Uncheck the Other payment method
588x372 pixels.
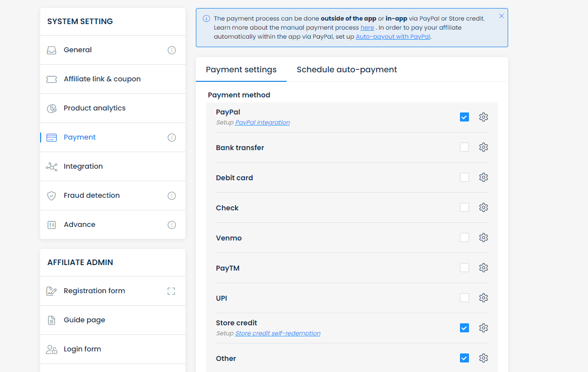pos(464,358)
